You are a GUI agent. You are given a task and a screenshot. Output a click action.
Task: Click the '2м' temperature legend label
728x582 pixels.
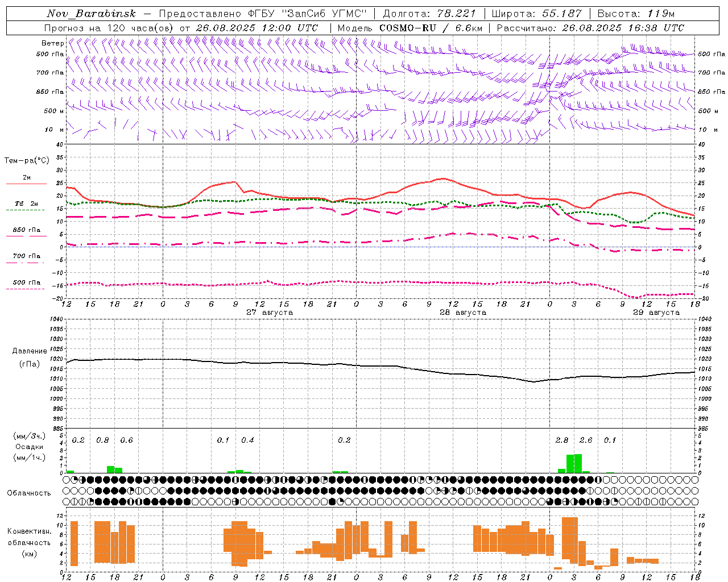(27, 177)
